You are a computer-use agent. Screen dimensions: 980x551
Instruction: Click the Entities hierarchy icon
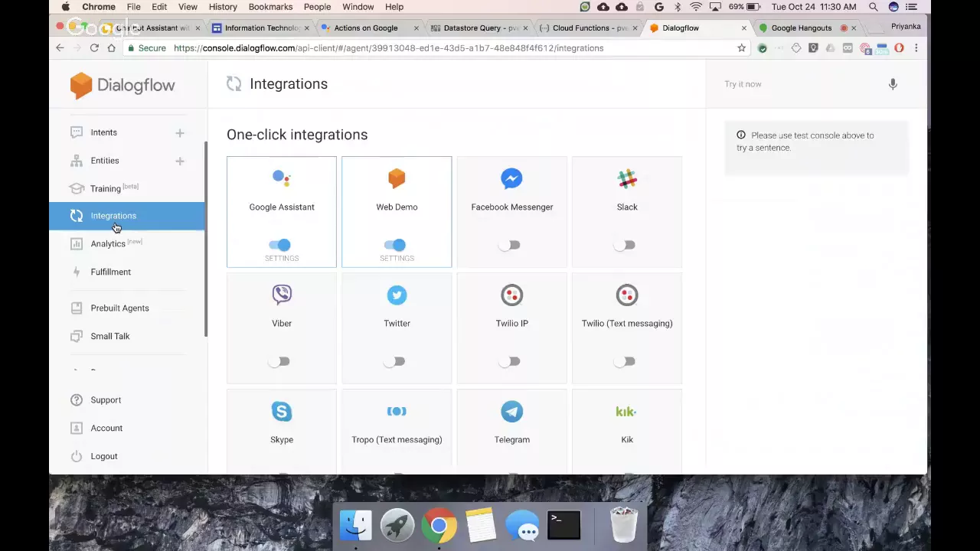click(77, 161)
